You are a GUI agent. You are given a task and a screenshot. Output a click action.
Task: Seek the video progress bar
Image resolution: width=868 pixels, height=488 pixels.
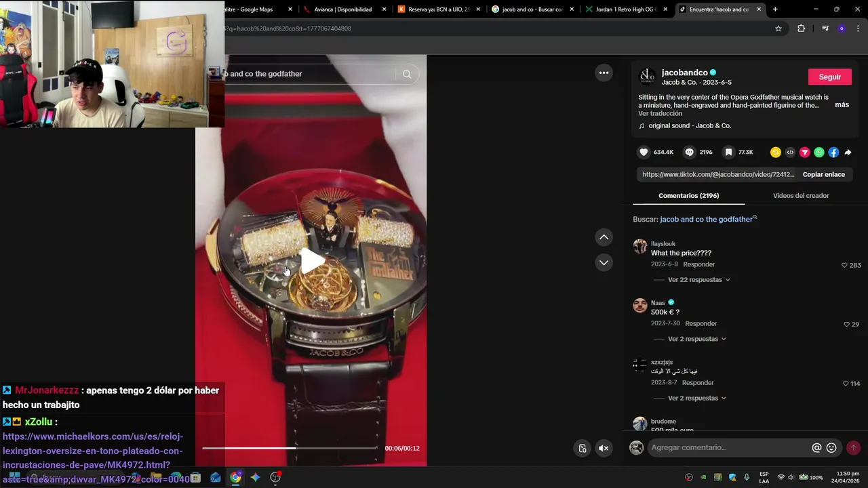[290, 448]
